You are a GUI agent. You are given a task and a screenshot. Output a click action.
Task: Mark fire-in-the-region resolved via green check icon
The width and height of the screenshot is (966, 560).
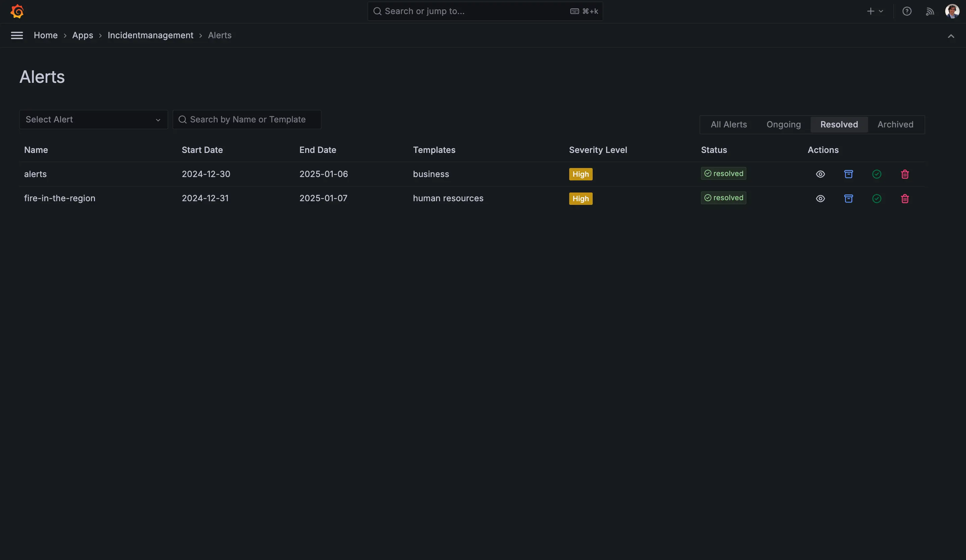pyautogui.click(x=877, y=199)
